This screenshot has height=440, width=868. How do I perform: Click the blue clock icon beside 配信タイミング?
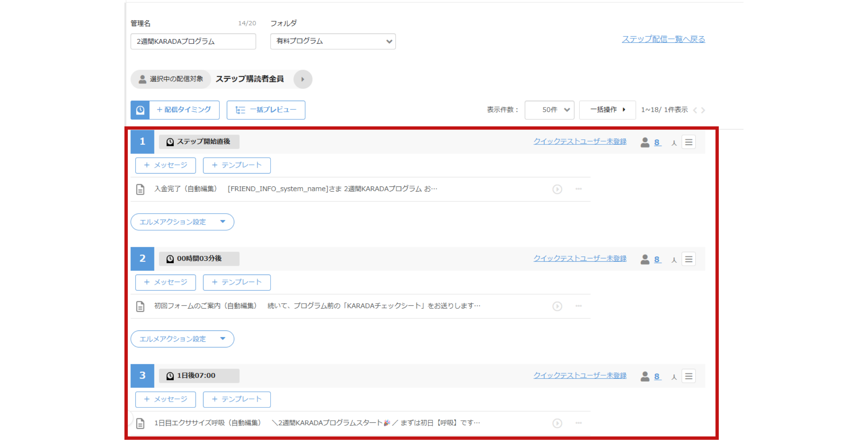click(140, 110)
